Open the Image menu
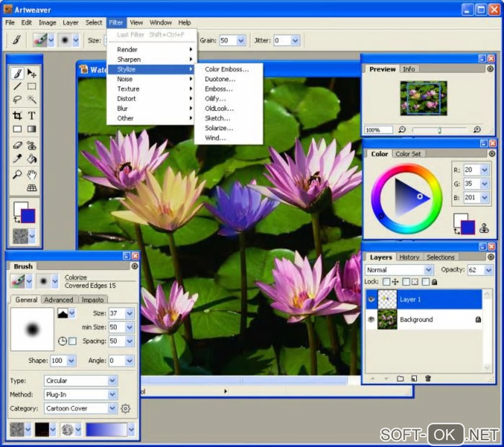The image size is (504, 447). pyautogui.click(x=47, y=23)
